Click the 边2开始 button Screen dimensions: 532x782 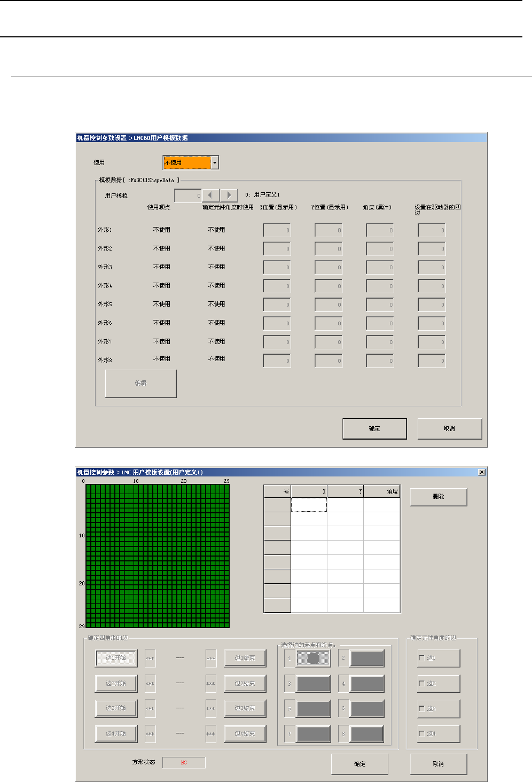[116, 683]
